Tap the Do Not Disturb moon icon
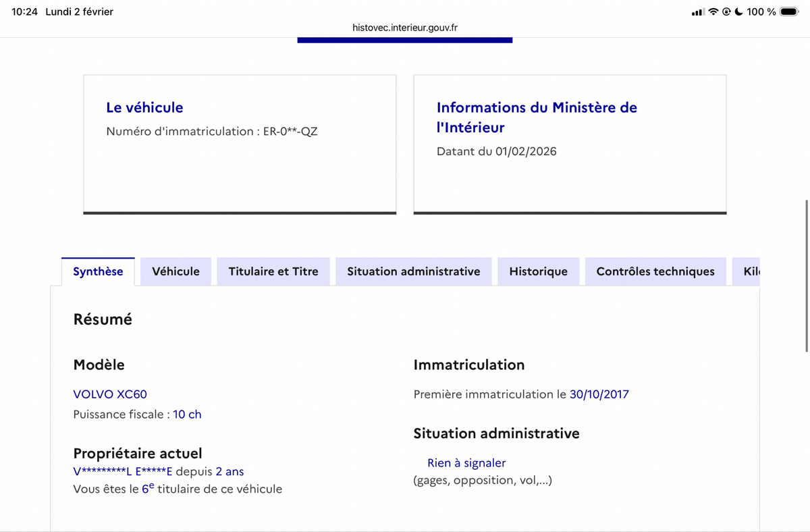This screenshot has height=532, width=810. click(x=738, y=11)
